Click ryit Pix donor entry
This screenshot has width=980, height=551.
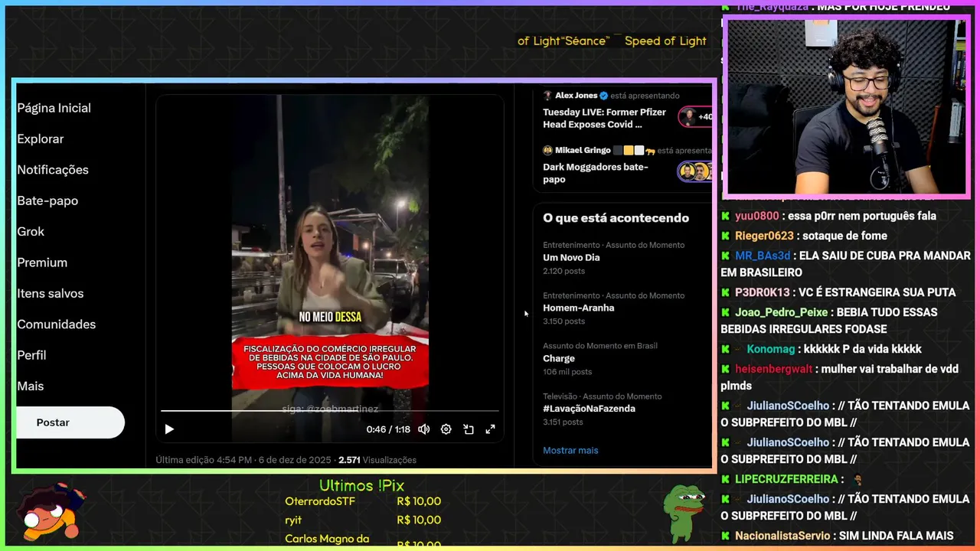(363, 520)
